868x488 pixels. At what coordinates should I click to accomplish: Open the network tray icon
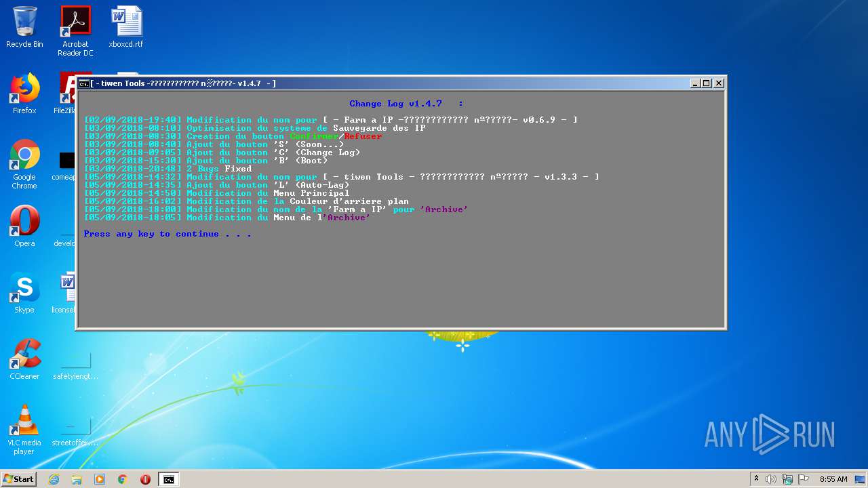point(787,479)
